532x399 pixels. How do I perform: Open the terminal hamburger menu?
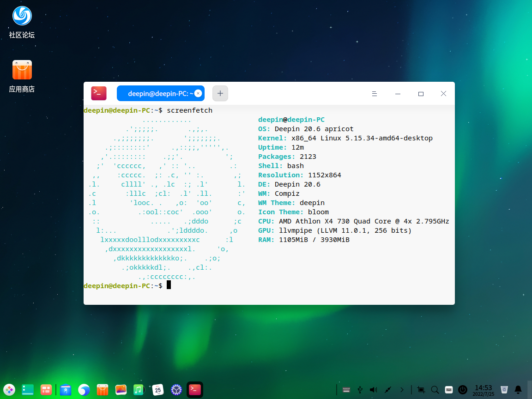click(x=375, y=94)
